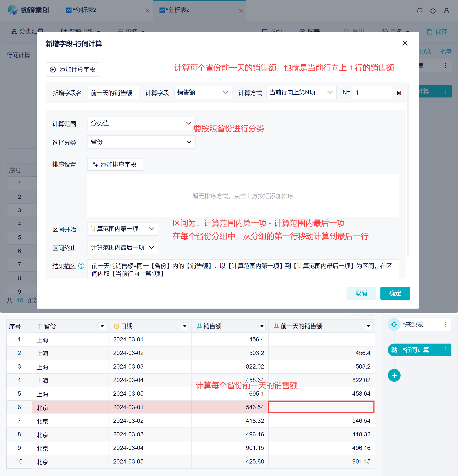Viewport: 458px width, 476px height.
Task: Open the 区间开始 dropdown
Action: (x=122, y=229)
